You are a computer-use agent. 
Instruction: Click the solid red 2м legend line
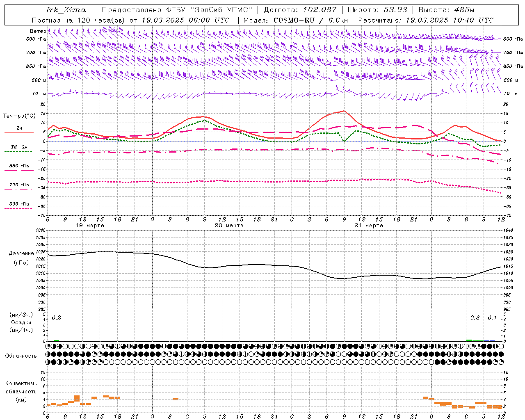tap(18, 133)
